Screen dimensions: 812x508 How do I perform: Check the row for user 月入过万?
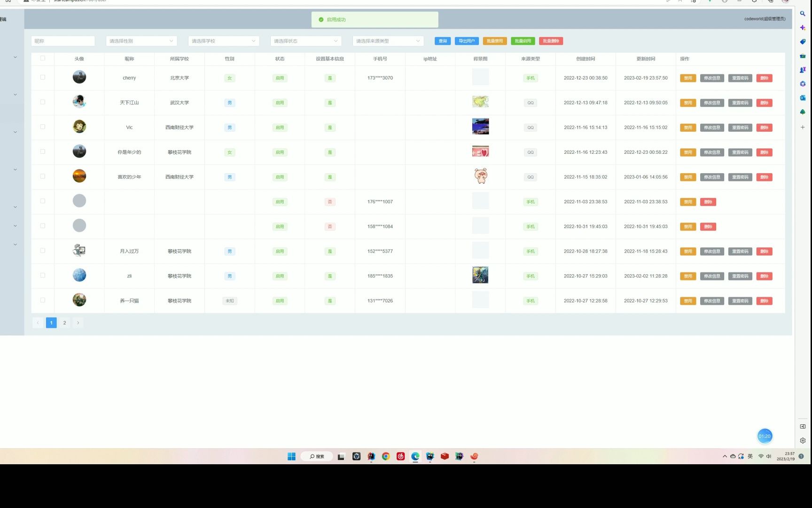pyautogui.click(x=43, y=251)
